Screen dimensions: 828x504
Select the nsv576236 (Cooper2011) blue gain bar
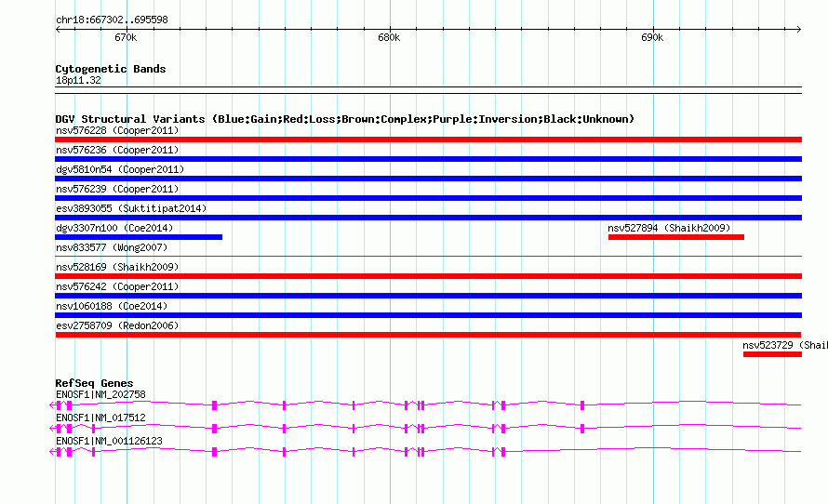[428, 159]
